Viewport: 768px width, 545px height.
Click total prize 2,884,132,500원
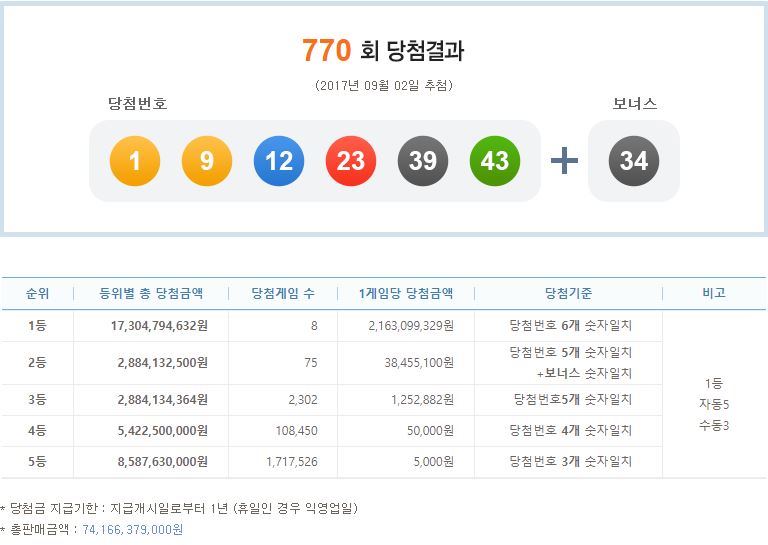(x=163, y=363)
